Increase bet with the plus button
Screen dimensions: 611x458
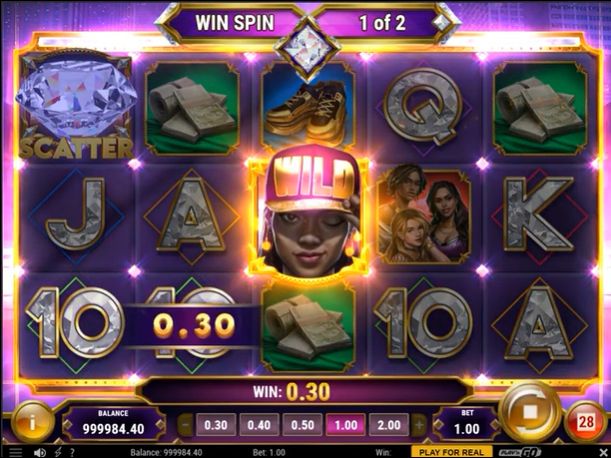(x=419, y=424)
